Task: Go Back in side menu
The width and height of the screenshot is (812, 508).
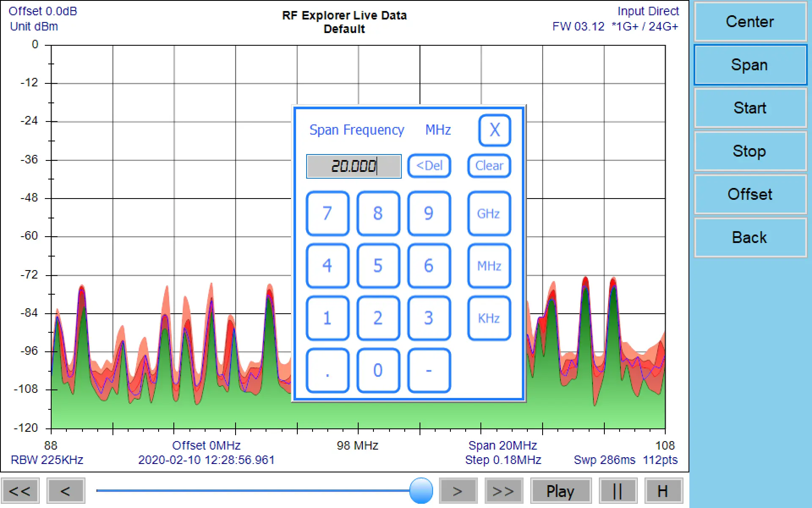Action: [x=750, y=237]
